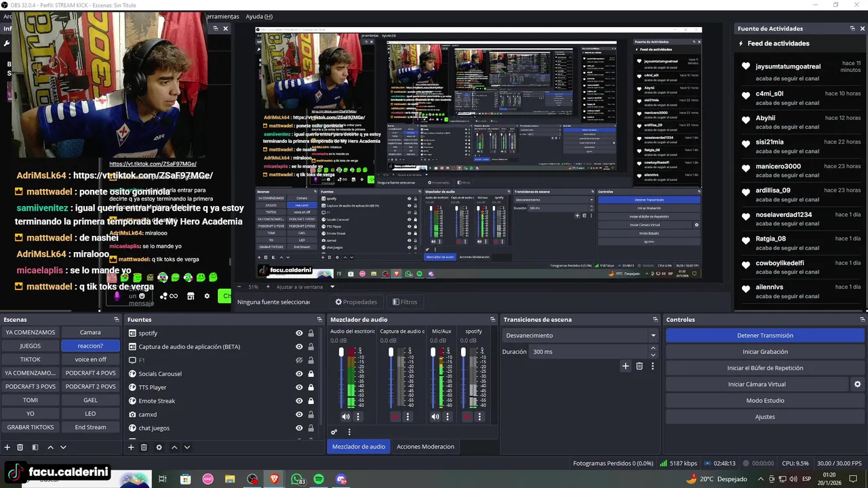This screenshot has width=868, height=488.
Task: Open advanced audio properties gears icon
Action: [x=334, y=432]
